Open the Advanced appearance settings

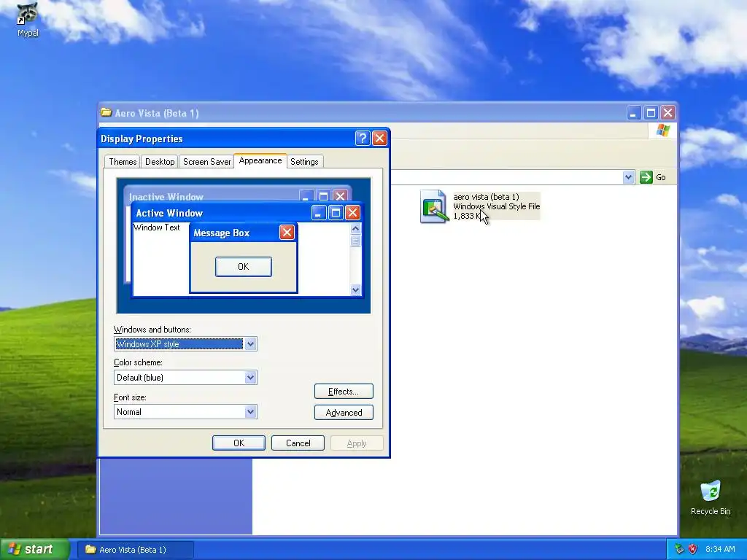(344, 413)
